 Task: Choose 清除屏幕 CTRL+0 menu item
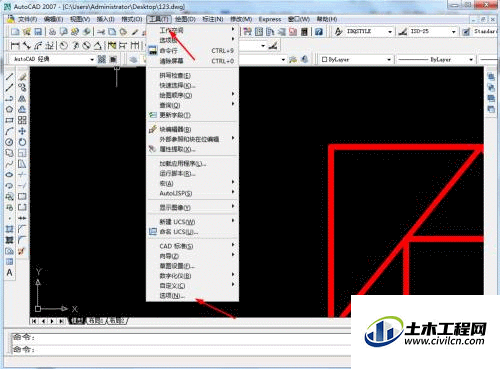(193, 61)
